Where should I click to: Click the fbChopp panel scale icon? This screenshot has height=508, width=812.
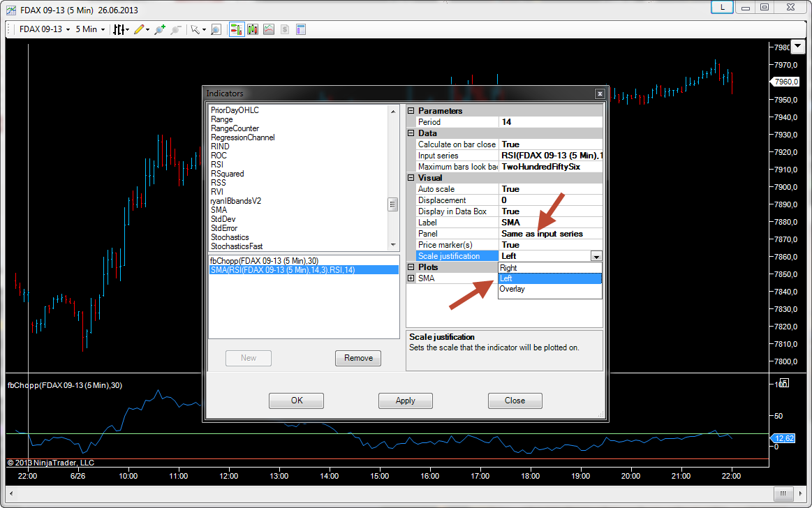784,383
